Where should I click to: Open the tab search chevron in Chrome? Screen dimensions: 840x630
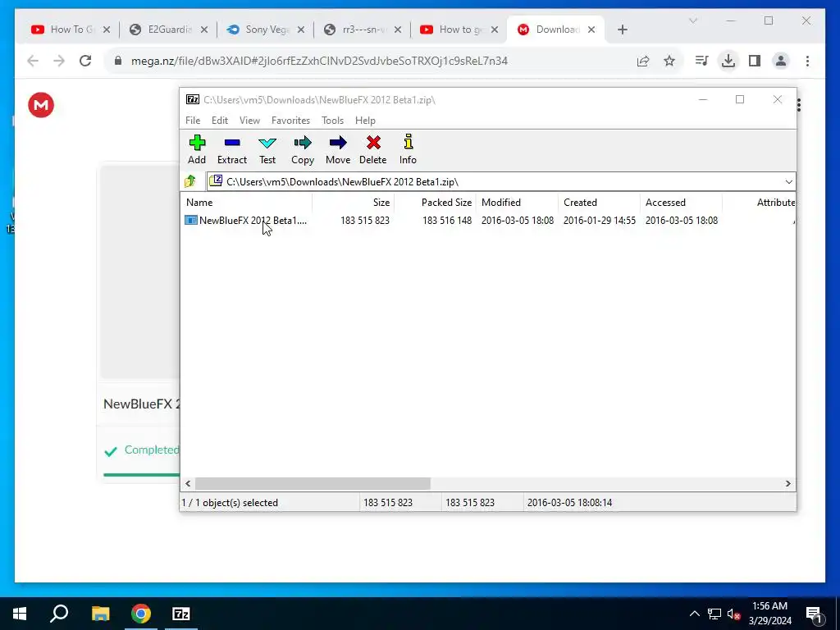pos(692,21)
